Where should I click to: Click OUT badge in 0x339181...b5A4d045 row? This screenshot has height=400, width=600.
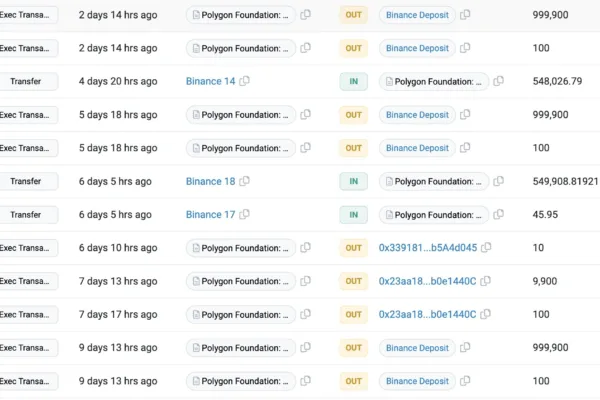point(354,248)
